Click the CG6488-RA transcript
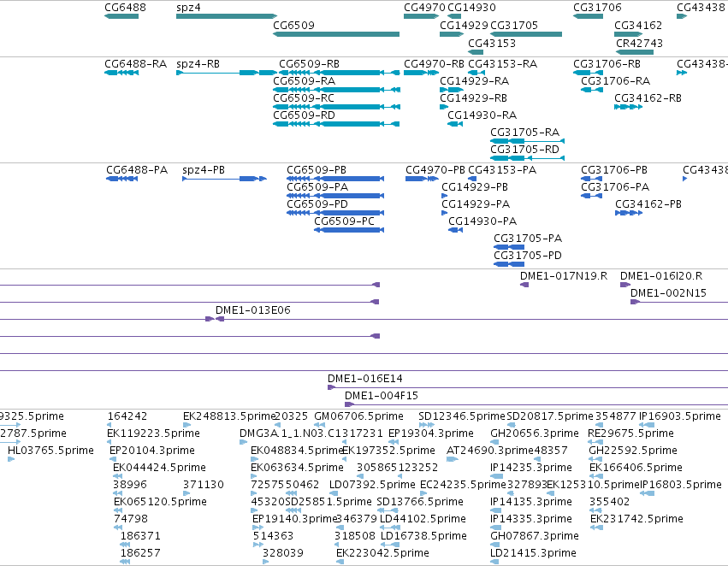This screenshot has height=566, width=728. coord(121,73)
